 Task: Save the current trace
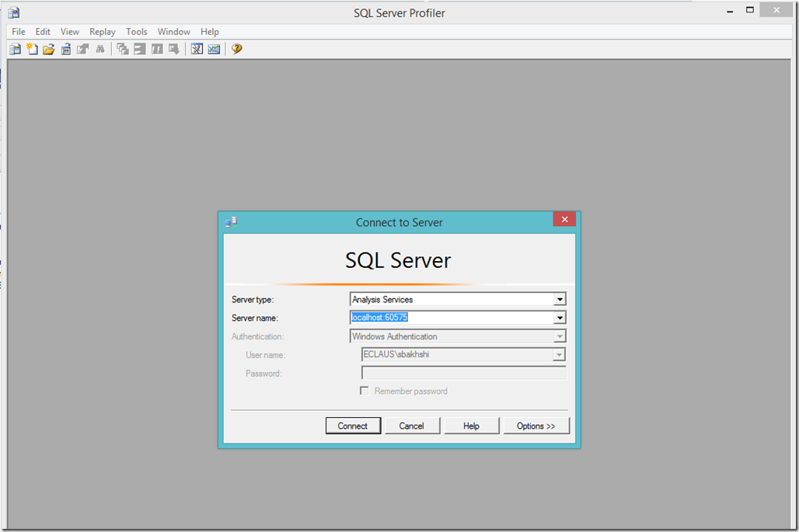pos(66,48)
